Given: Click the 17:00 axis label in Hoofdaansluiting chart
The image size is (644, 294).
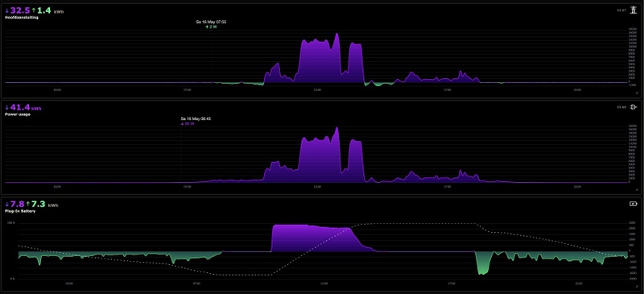Looking at the screenshot, I should 447,89.
